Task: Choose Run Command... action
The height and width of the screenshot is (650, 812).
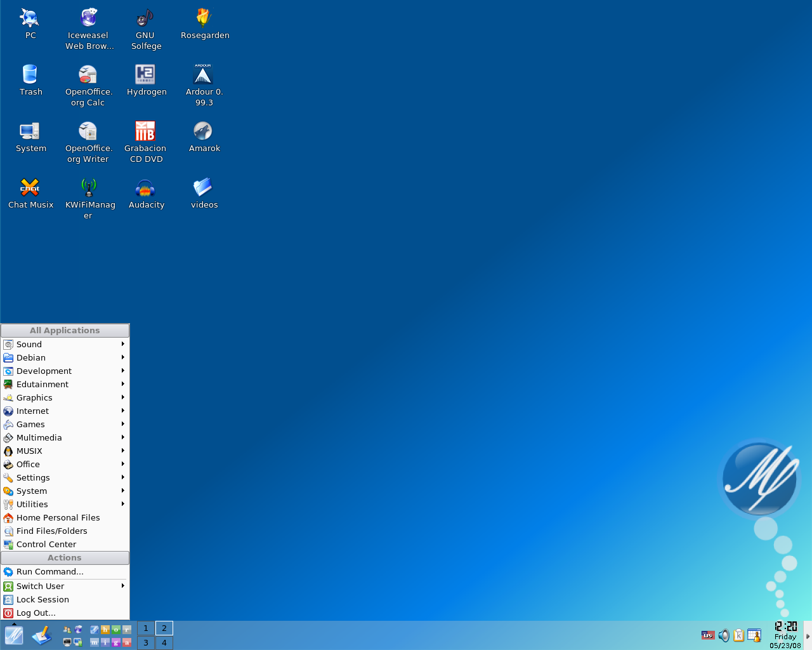Action: point(65,571)
